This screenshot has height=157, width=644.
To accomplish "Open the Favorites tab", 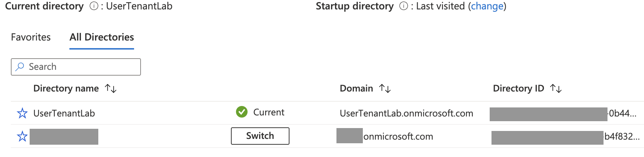I will 31,37.
